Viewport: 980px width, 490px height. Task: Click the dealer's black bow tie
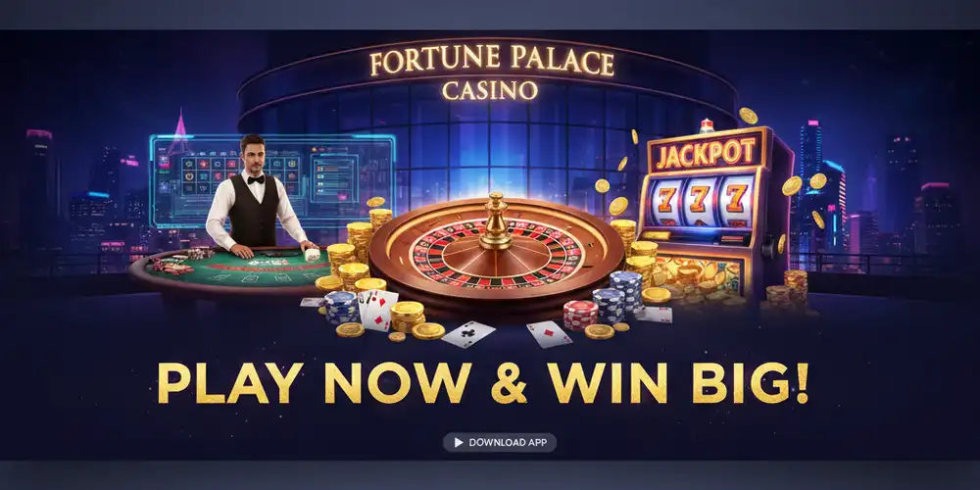pyautogui.click(x=255, y=179)
